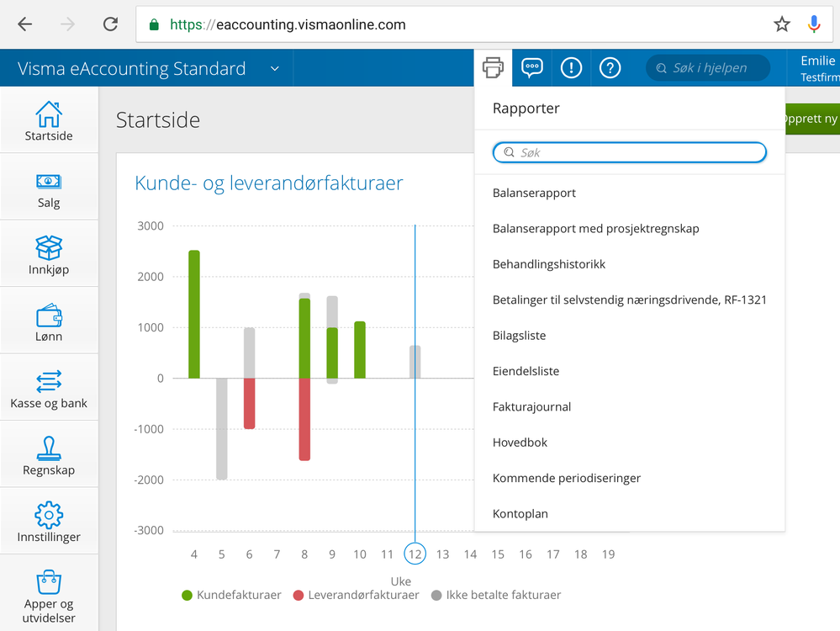Open the Balanserapport report
Viewport: 840px width, 631px height.
click(x=534, y=193)
